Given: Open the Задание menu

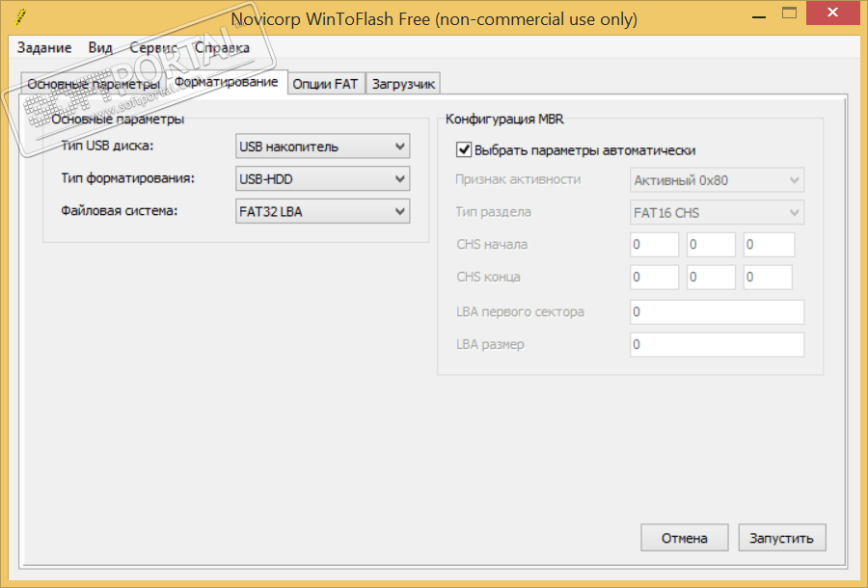Looking at the screenshot, I should point(44,47).
